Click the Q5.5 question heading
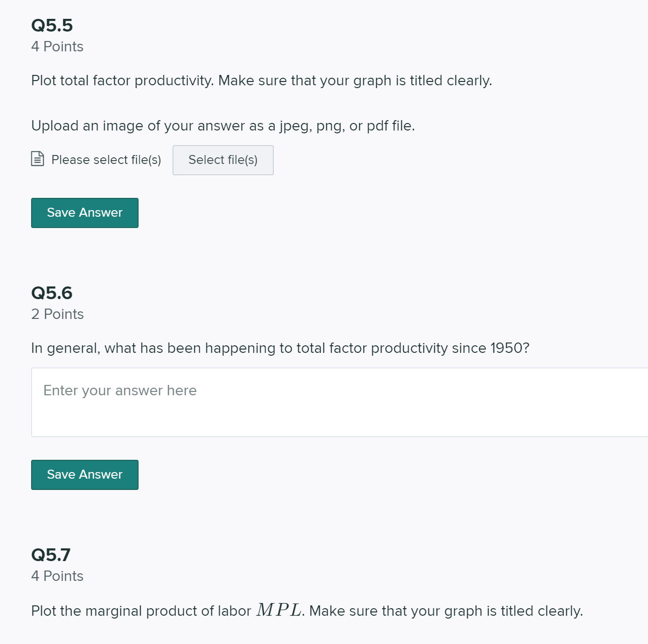Screen dimensions: 648x644 pos(52,25)
